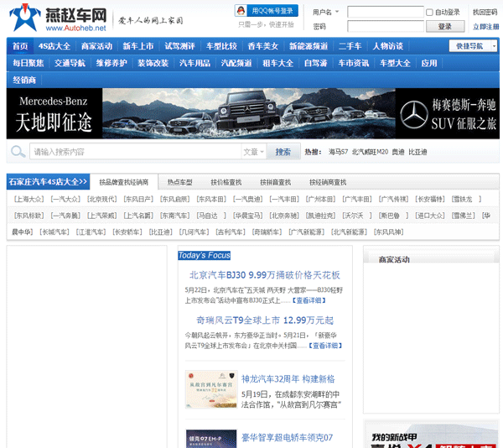This screenshot has width=503, height=448.
Task: Open 神龙汽车32周年 构建新格 title link
Action: 288,379
